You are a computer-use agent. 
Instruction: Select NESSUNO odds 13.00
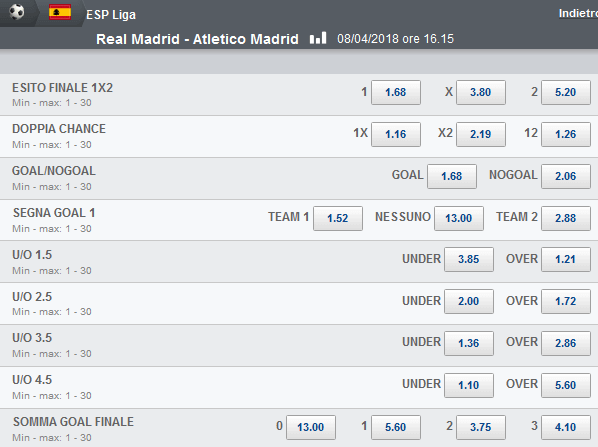click(459, 218)
